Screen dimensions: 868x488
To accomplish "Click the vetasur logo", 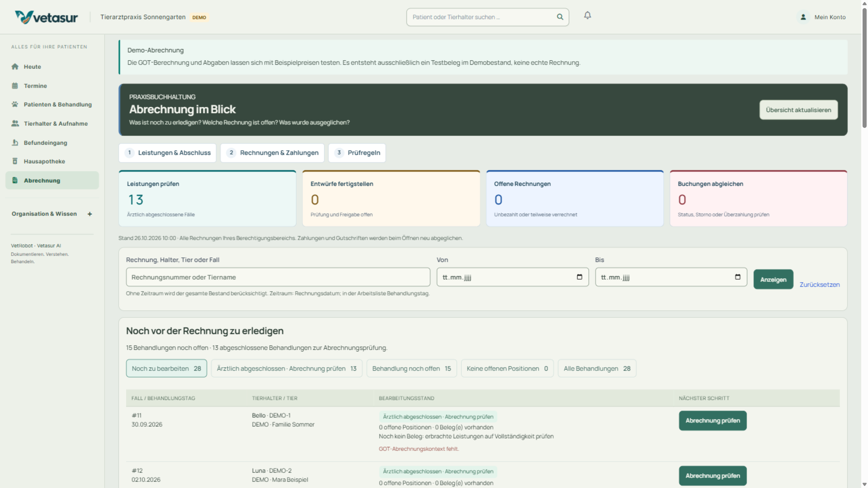I will (46, 17).
